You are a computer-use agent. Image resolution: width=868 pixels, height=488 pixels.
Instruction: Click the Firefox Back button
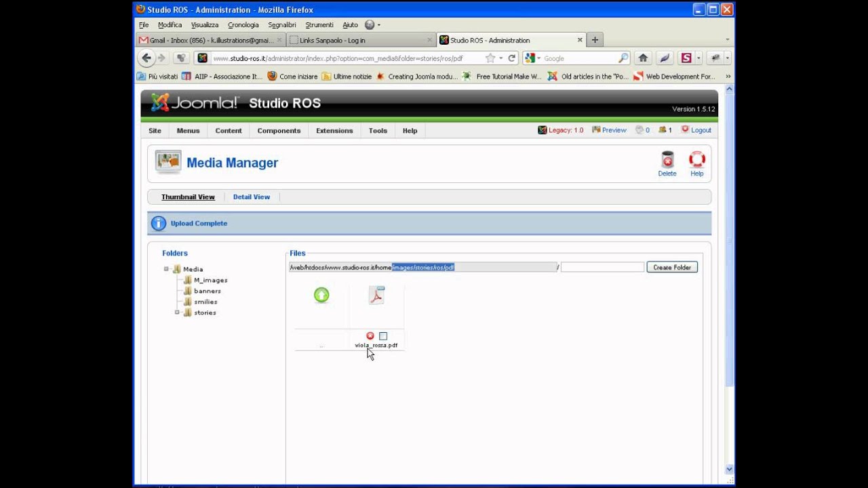146,58
